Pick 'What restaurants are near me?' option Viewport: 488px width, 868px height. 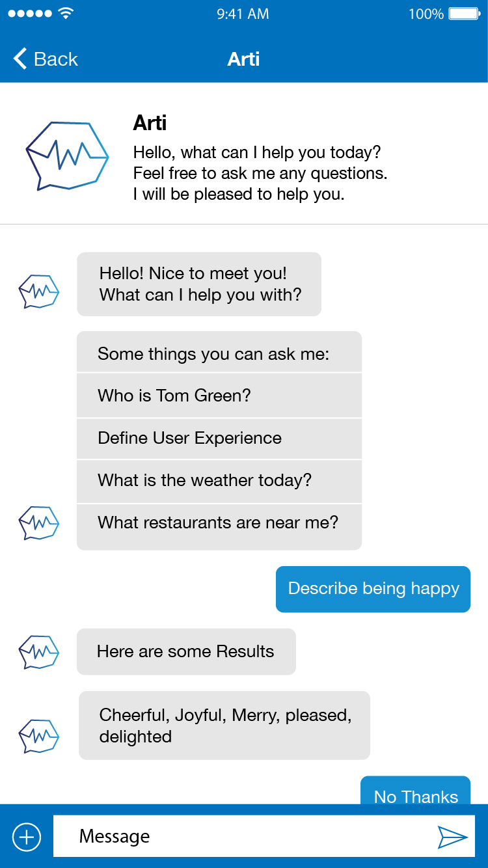click(219, 523)
